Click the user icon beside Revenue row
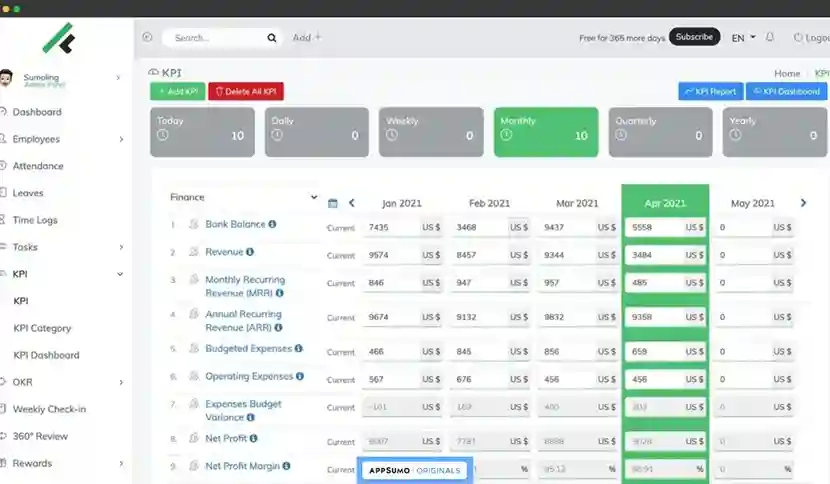 (194, 252)
